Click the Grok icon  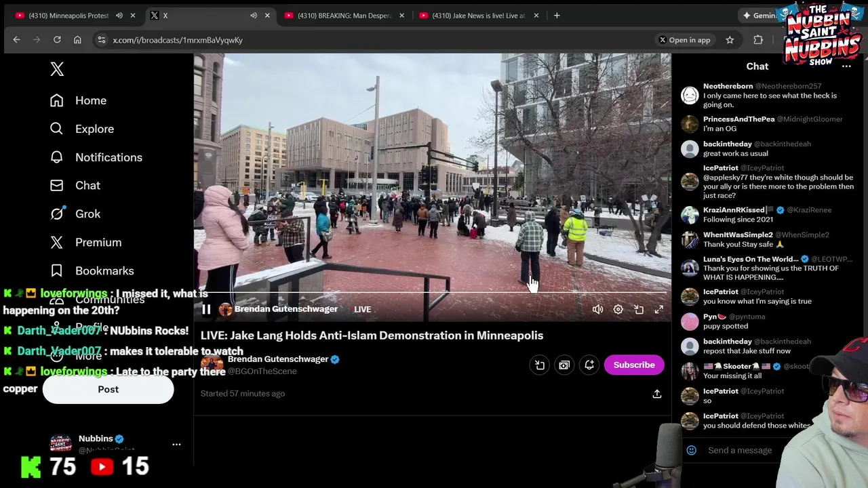coord(57,213)
